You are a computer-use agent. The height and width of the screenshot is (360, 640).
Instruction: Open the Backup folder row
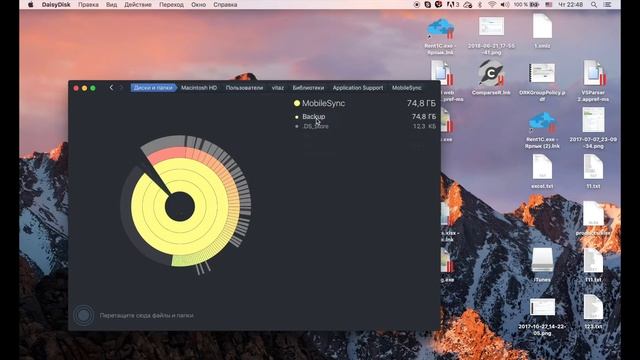[364, 117]
